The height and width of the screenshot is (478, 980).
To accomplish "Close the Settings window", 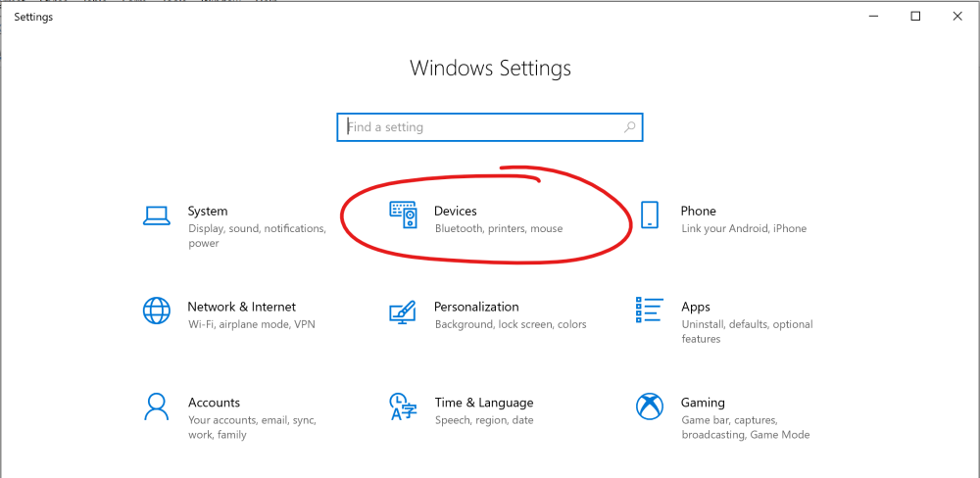I will coord(957,17).
